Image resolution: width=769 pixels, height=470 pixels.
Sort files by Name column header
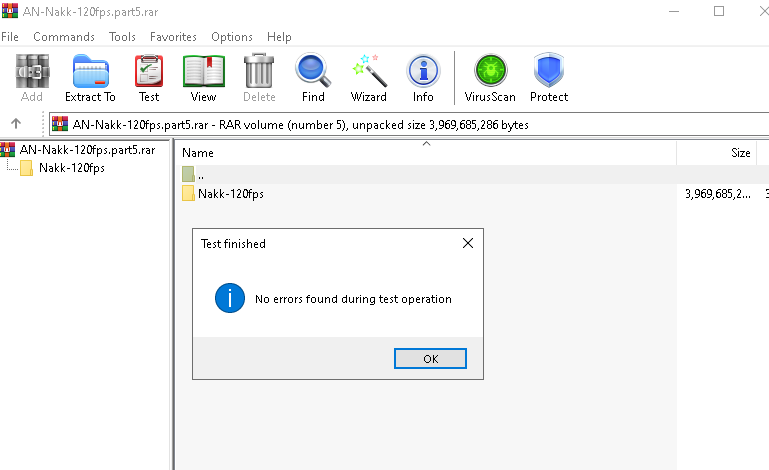point(426,153)
